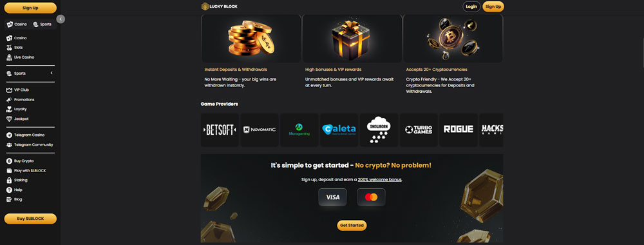The image size is (644, 245).
Task: Click the Login button in header
Action: [x=471, y=6]
